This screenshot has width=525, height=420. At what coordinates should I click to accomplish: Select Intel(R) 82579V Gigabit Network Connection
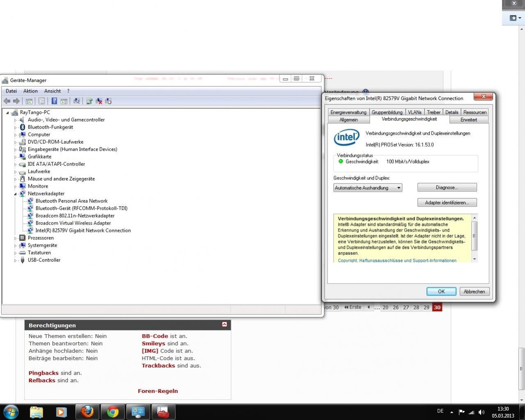[83, 230]
